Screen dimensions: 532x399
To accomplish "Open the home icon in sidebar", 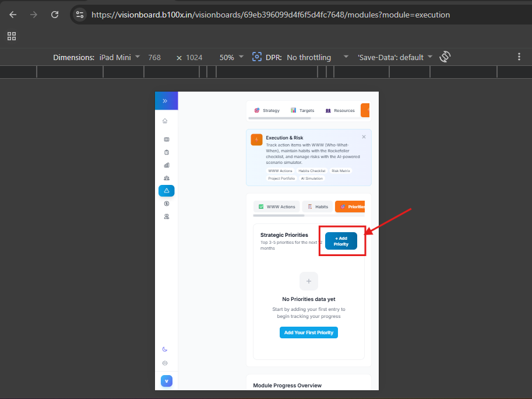I will (x=165, y=121).
